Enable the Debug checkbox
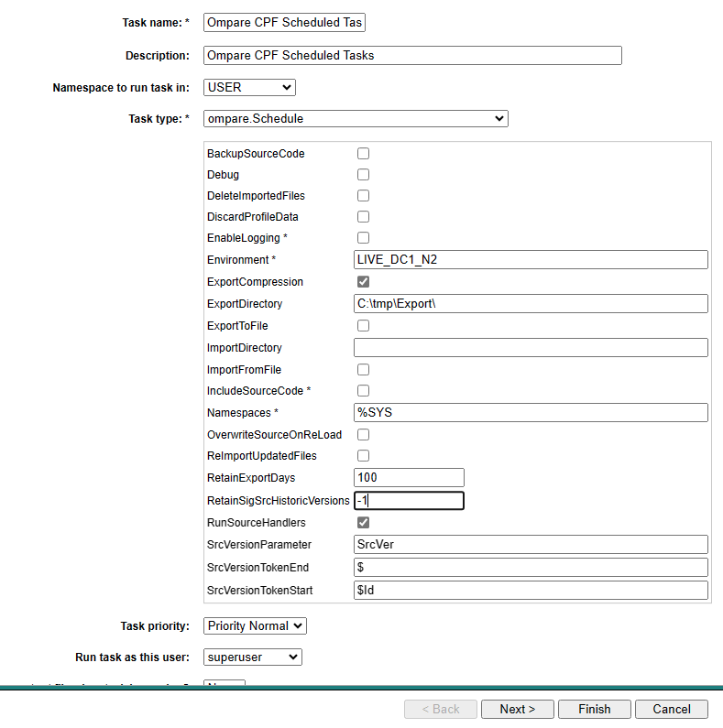The width and height of the screenshot is (723, 728). click(x=364, y=175)
